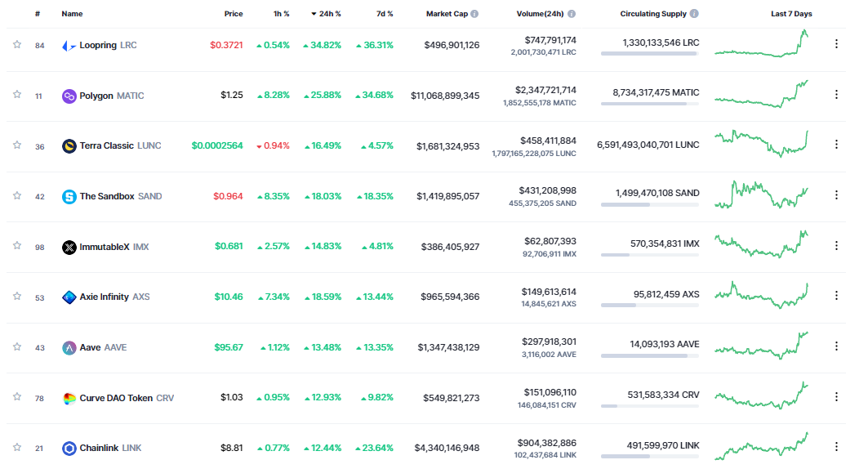The height and width of the screenshot is (469, 868).
Task: Star Axie Infinity to add to watchlist
Action: [x=17, y=297]
